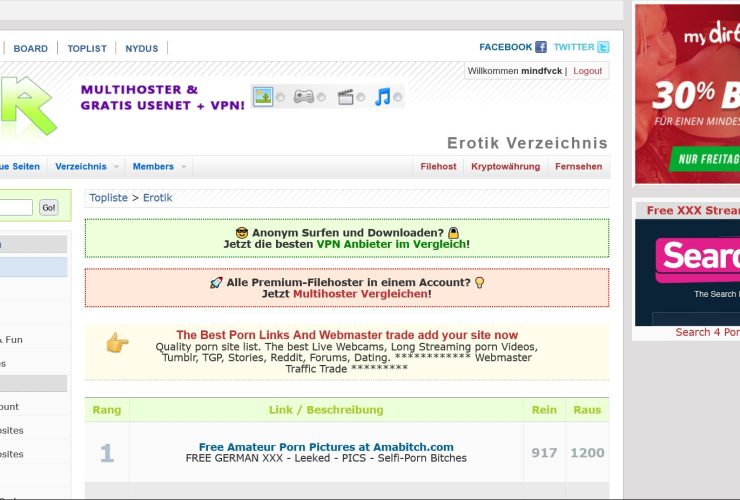Open the Seiten nav item
This screenshot has height=500, width=740.
(x=20, y=167)
